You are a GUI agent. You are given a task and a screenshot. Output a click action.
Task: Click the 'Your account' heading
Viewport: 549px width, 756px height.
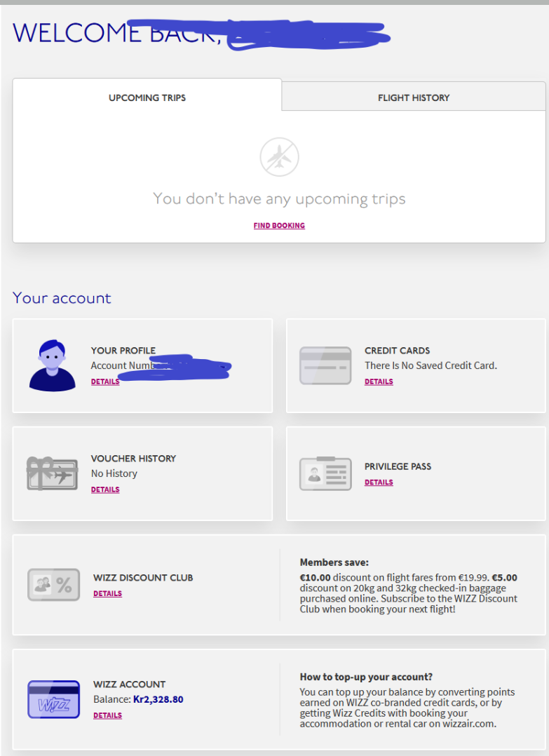point(62,298)
